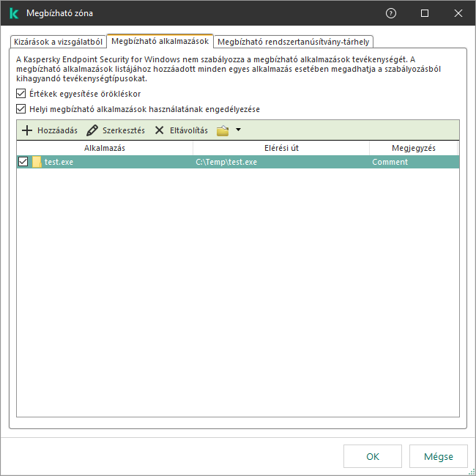Select the test.exe application name
The height and width of the screenshot is (476, 476).
59,162
